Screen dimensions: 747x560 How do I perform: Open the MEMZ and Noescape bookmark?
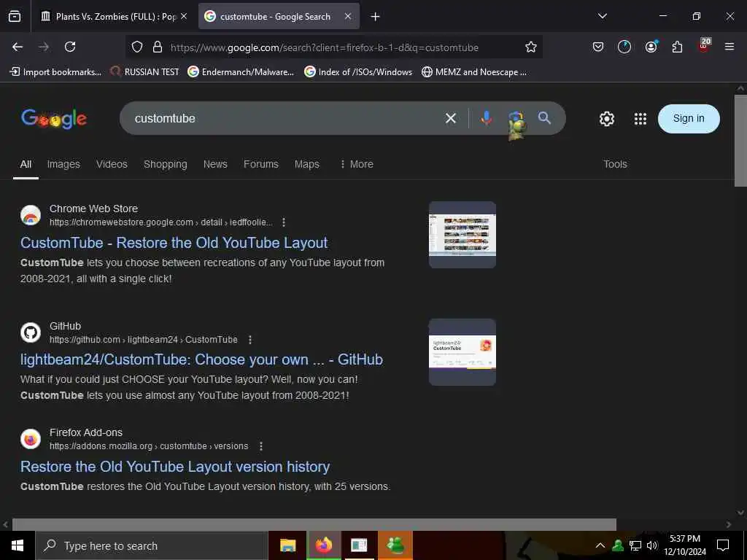click(x=474, y=72)
